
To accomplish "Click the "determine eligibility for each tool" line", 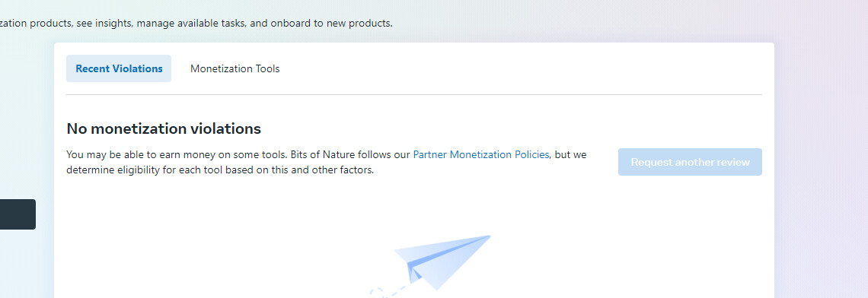I will 220,170.
